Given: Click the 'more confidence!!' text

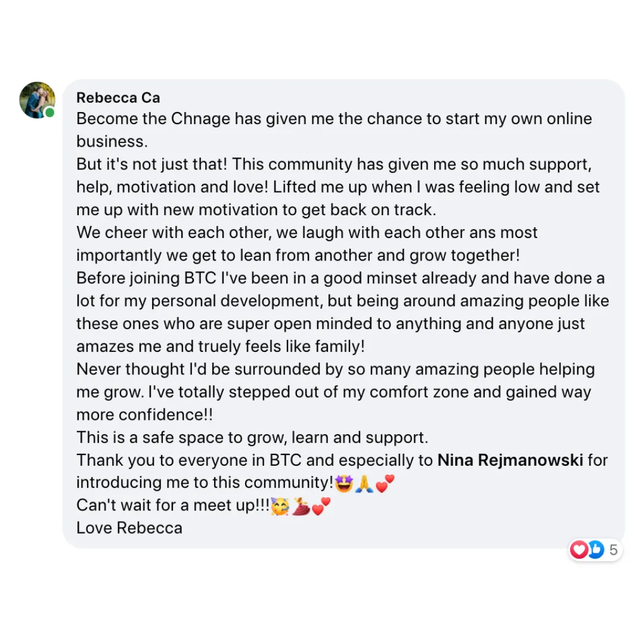Looking at the screenshot, I should (x=144, y=415).
